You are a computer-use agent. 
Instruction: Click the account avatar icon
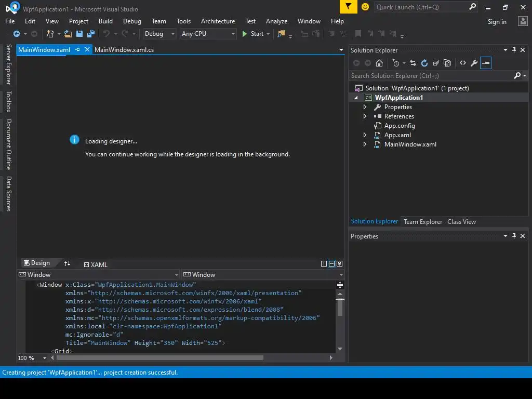[x=523, y=21]
